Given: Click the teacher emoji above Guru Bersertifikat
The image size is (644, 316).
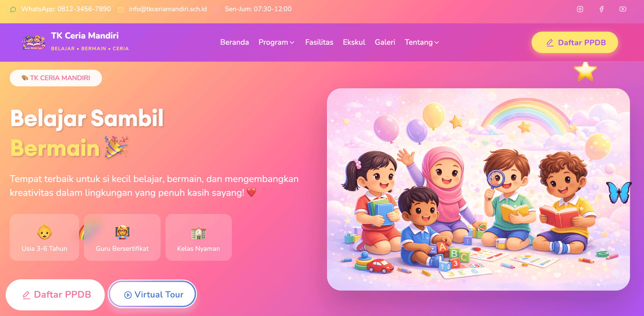Looking at the screenshot, I should [122, 233].
